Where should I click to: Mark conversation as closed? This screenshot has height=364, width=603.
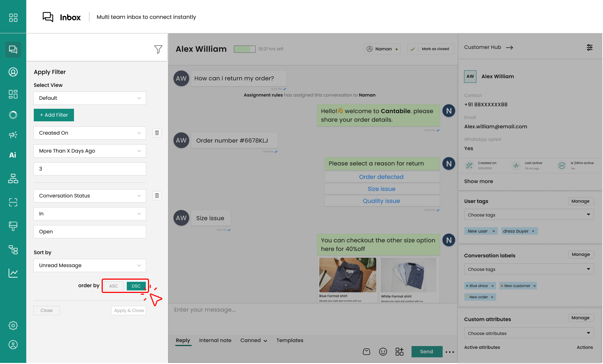(431, 49)
